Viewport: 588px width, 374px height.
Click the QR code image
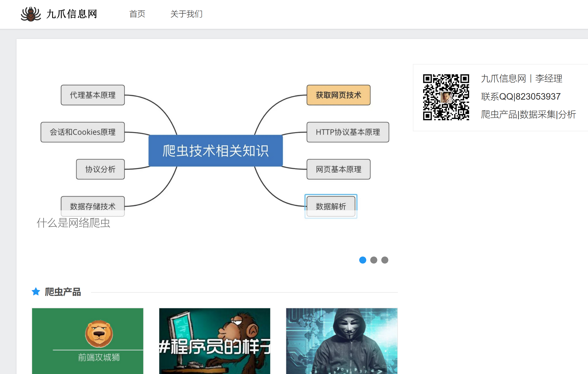(446, 97)
